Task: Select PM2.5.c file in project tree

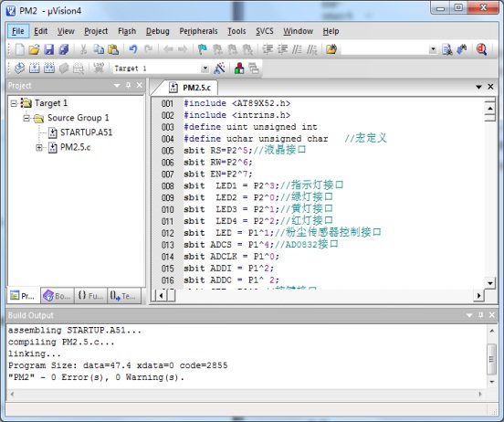Action: [76, 147]
